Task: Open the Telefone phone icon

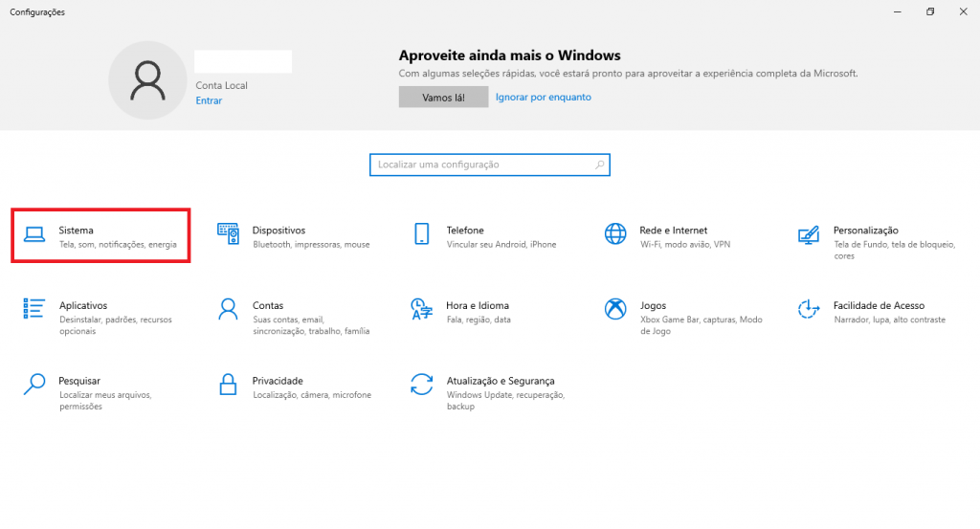Action: coord(422,233)
